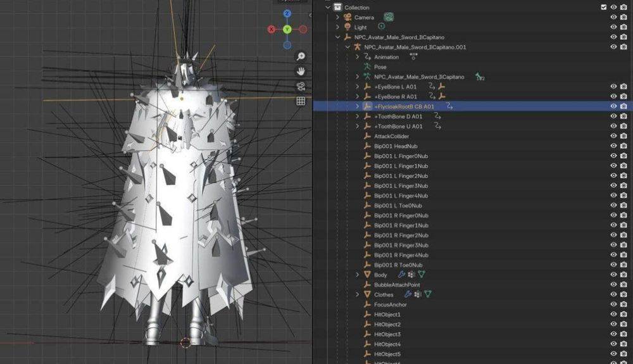This screenshot has width=633, height=364.
Task: Click the green Y axis gizmo ball
Action: pyautogui.click(x=287, y=29)
